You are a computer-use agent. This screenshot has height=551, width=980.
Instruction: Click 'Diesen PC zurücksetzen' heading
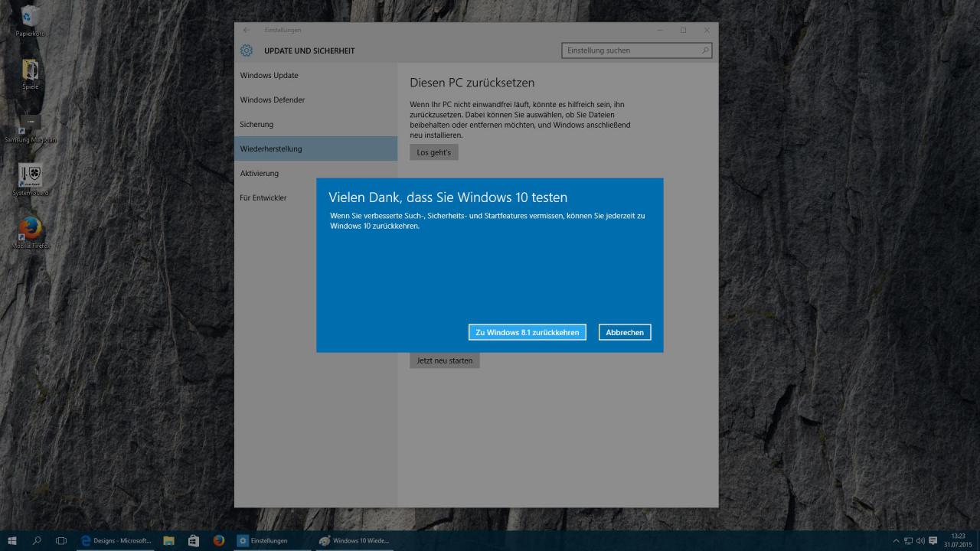tap(472, 83)
